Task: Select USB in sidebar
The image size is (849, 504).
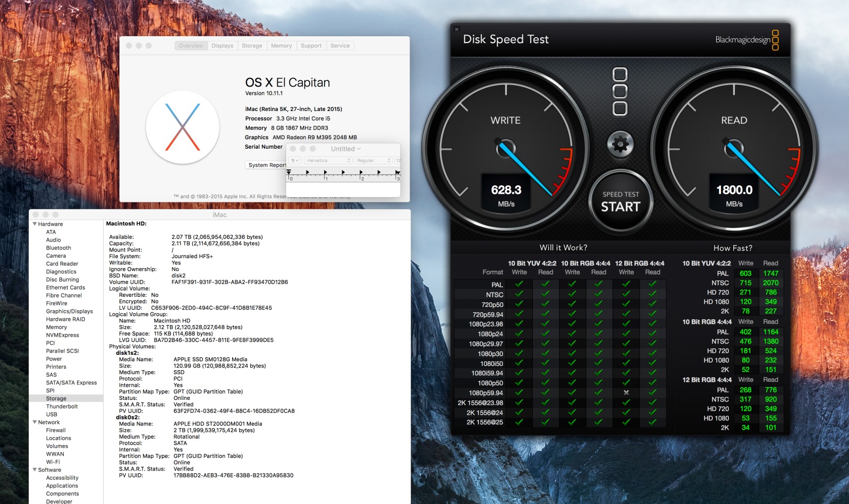Action: (52, 415)
